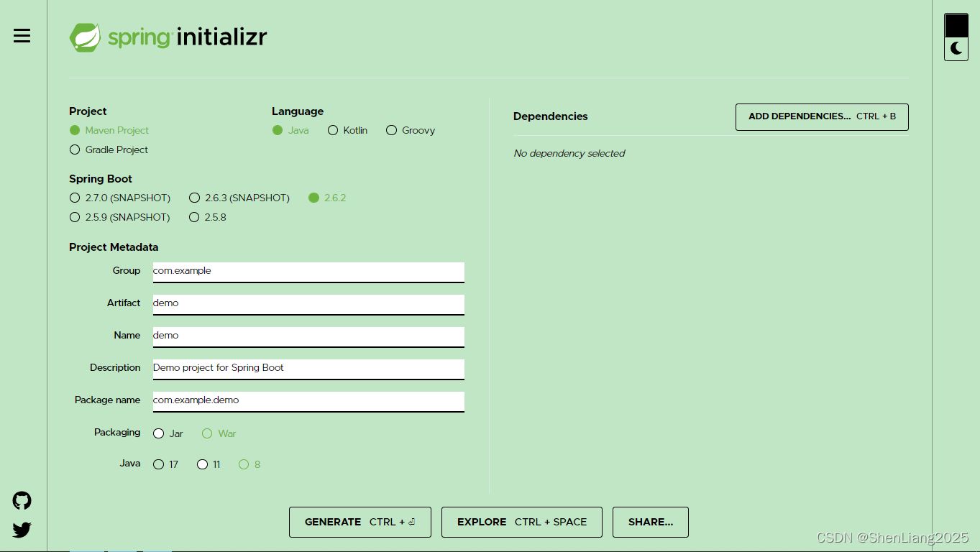Image resolution: width=980 pixels, height=552 pixels.
Task: Set packaging to Jar
Action: (x=168, y=433)
